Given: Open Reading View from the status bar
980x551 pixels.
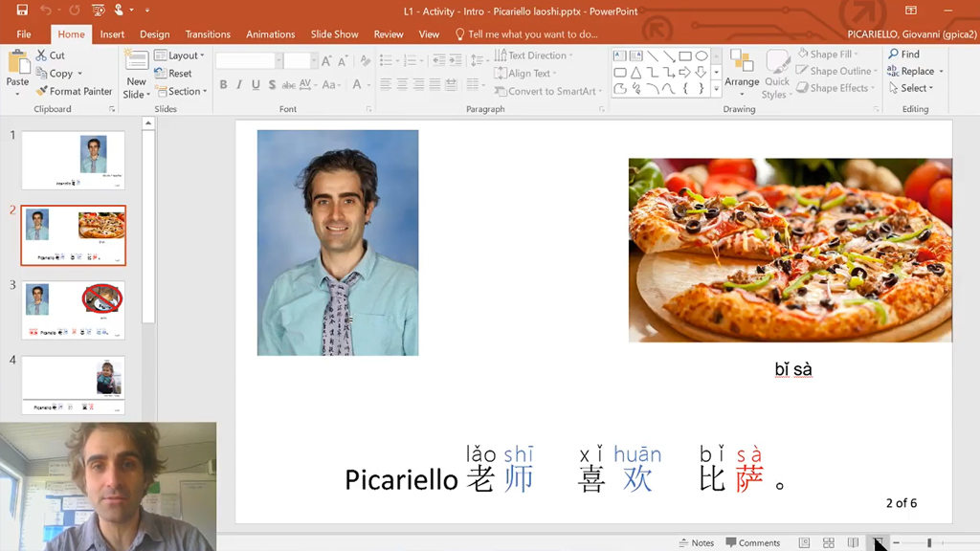Looking at the screenshot, I should tap(853, 542).
